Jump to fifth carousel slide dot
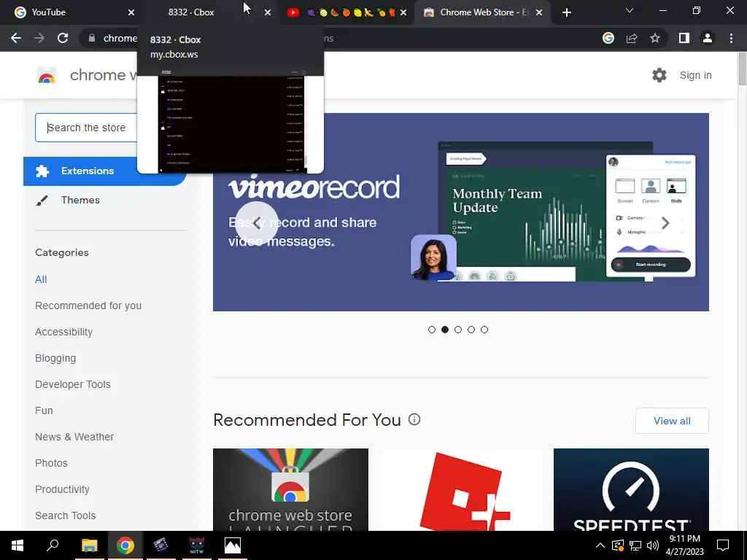Image resolution: width=747 pixels, height=560 pixels. [484, 330]
